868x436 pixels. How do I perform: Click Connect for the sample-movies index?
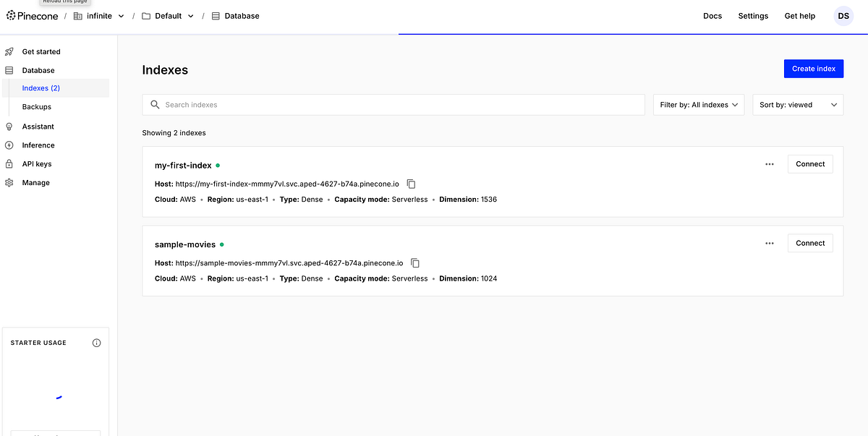pyautogui.click(x=809, y=243)
